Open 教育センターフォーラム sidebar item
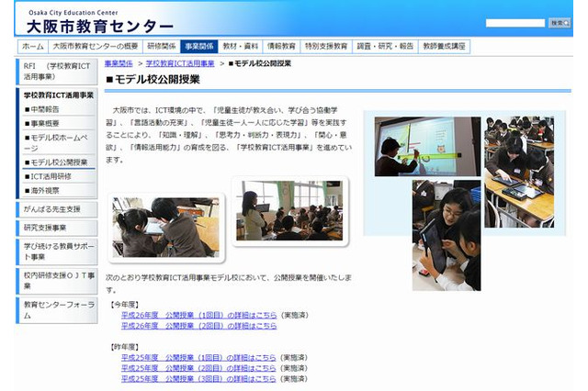Screen dimensions: 588x391 click(57, 309)
